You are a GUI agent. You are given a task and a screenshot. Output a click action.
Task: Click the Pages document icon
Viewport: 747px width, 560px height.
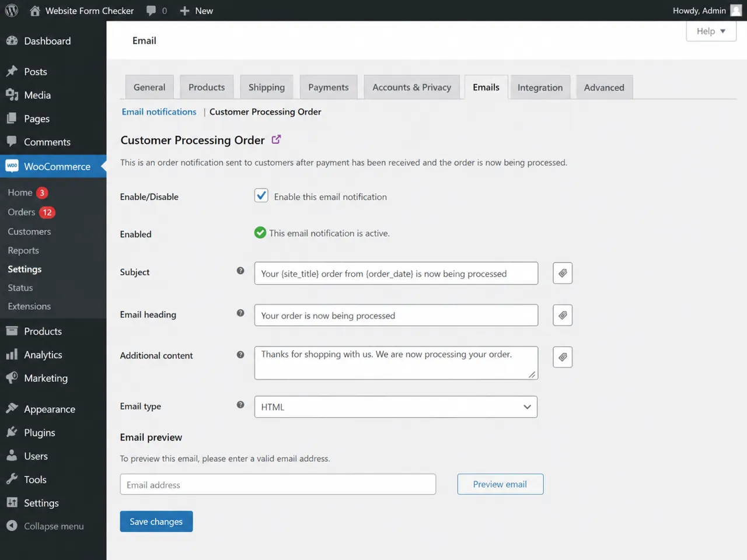click(x=12, y=118)
